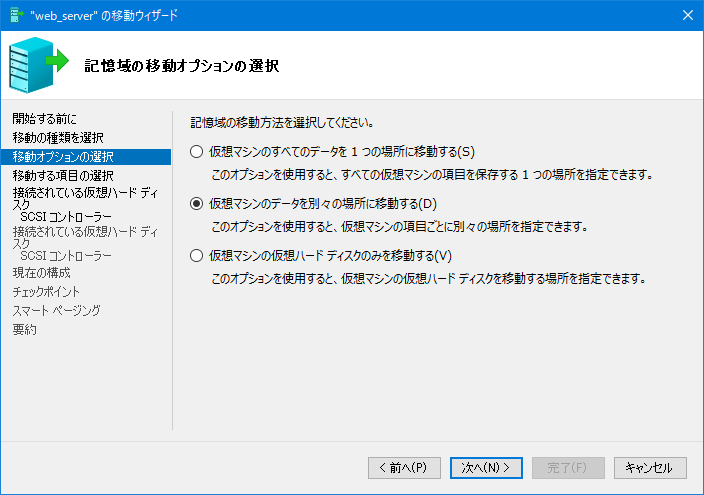Click the description mentioning '項目ごとに別々の場所を指定'

tap(400, 226)
